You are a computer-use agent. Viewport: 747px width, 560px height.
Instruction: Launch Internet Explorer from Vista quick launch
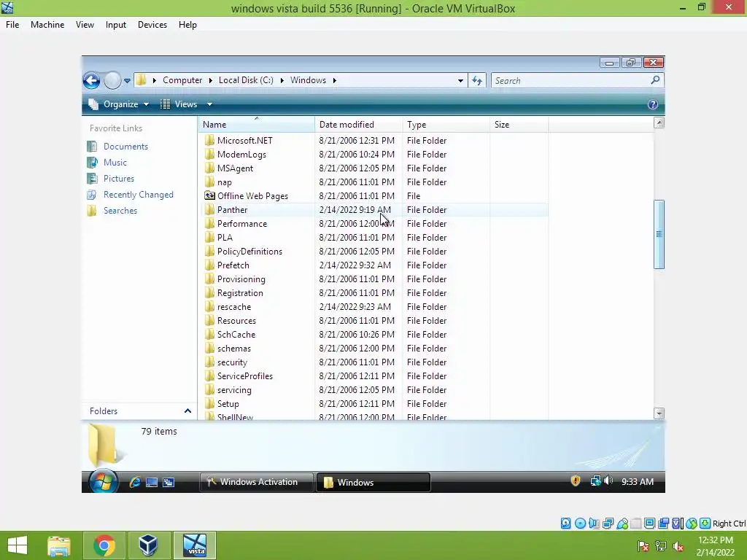tap(135, 482)
